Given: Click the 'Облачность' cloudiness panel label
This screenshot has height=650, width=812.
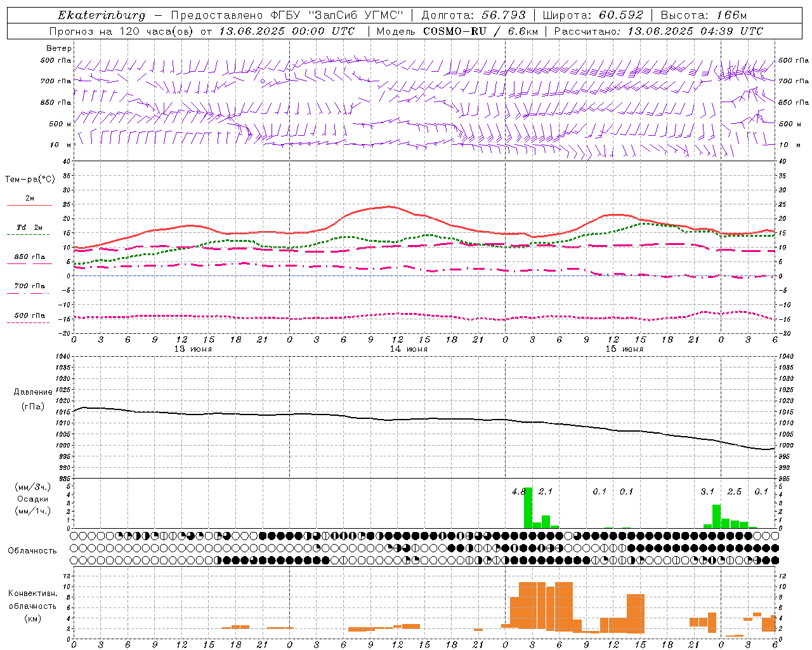Looking at the screenshot, I should click(32, 551).
